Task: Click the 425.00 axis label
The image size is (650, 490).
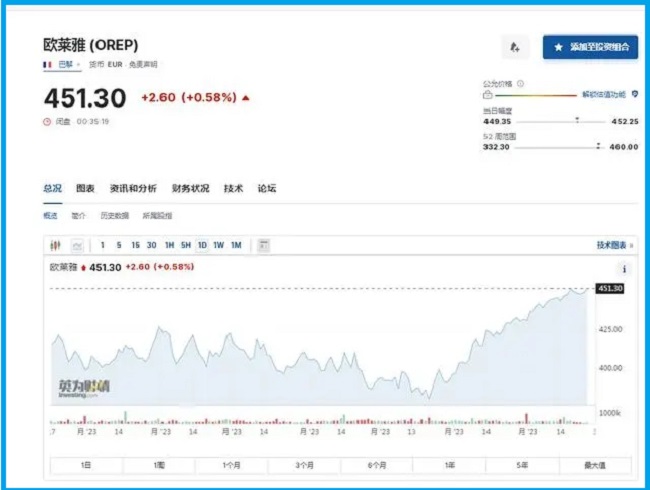Action: [x=611, y=329]
